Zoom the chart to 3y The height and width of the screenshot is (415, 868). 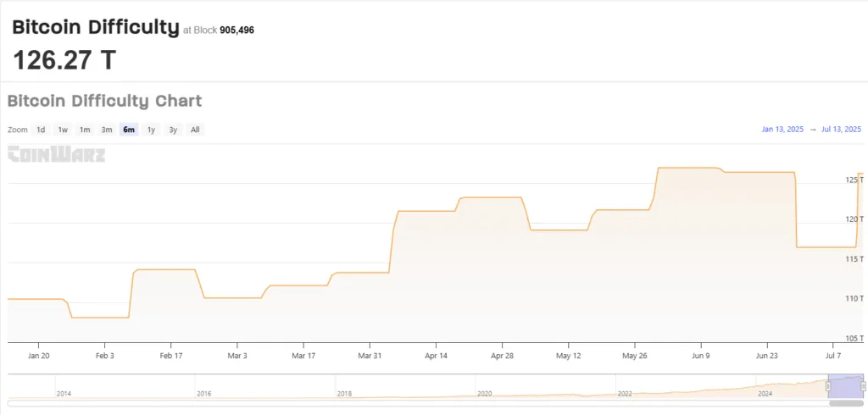click(x=173, y=130)
